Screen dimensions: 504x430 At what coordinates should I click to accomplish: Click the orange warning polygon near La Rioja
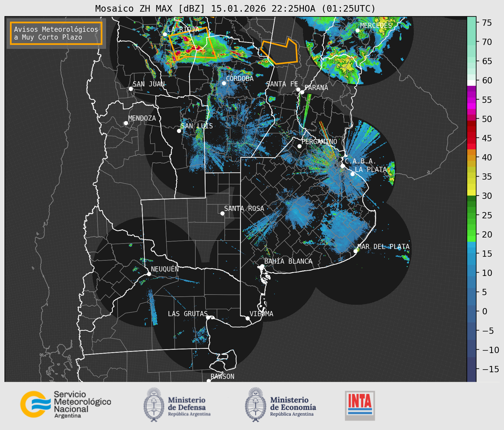tap(192, 44)
